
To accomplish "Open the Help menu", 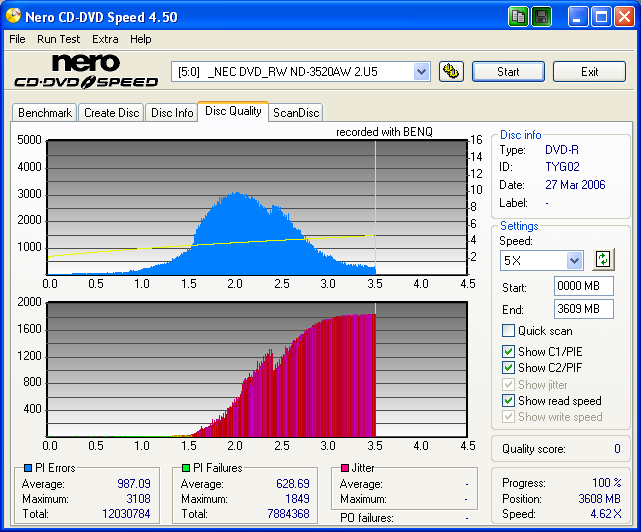I will 141,39.
